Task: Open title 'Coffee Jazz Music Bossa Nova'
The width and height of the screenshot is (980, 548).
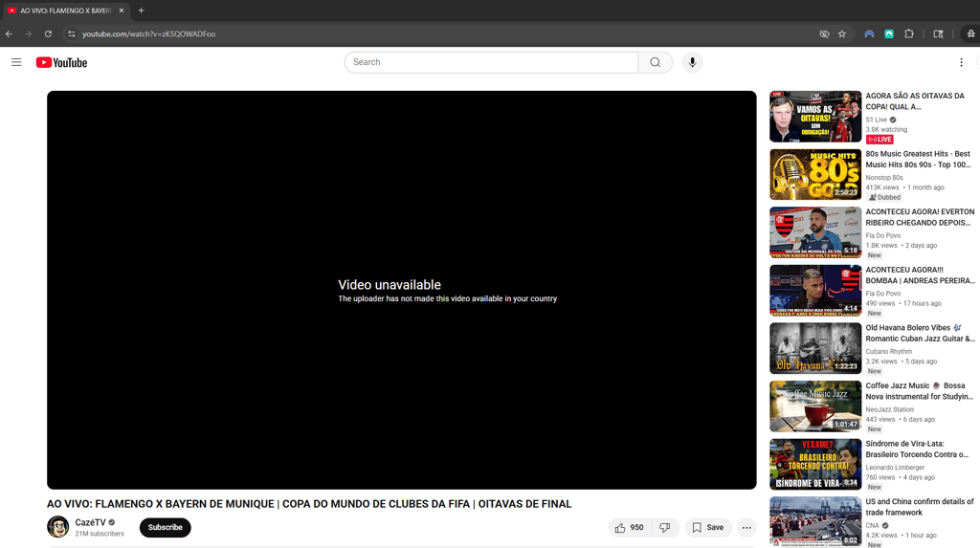Action: (920, 391)
